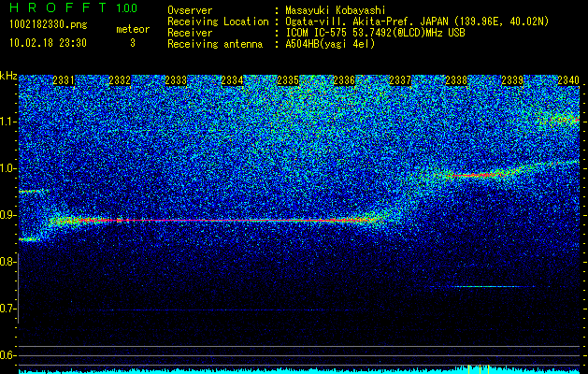Click the 0.8 frequency axis label
588x374 pixels.
7,262
